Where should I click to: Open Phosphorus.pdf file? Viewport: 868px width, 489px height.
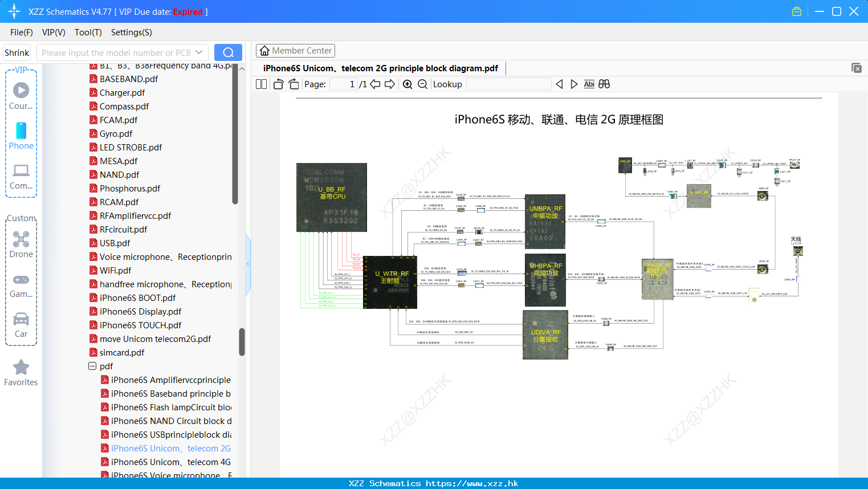click(130, 189)
